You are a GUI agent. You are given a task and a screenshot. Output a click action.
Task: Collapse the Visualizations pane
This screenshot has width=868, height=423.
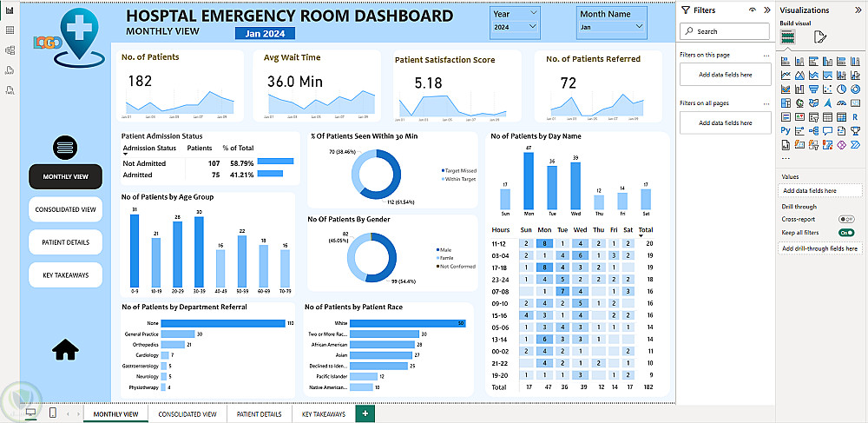858,10
